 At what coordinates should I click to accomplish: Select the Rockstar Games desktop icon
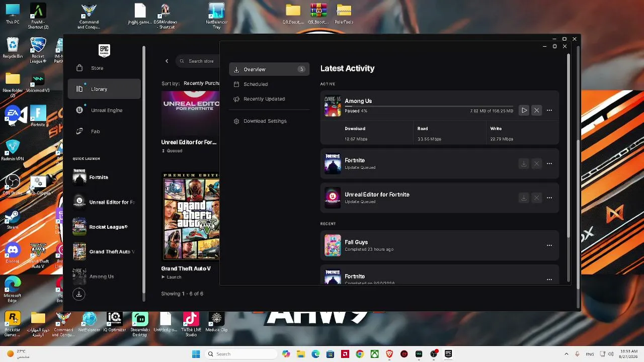(13, 324)
